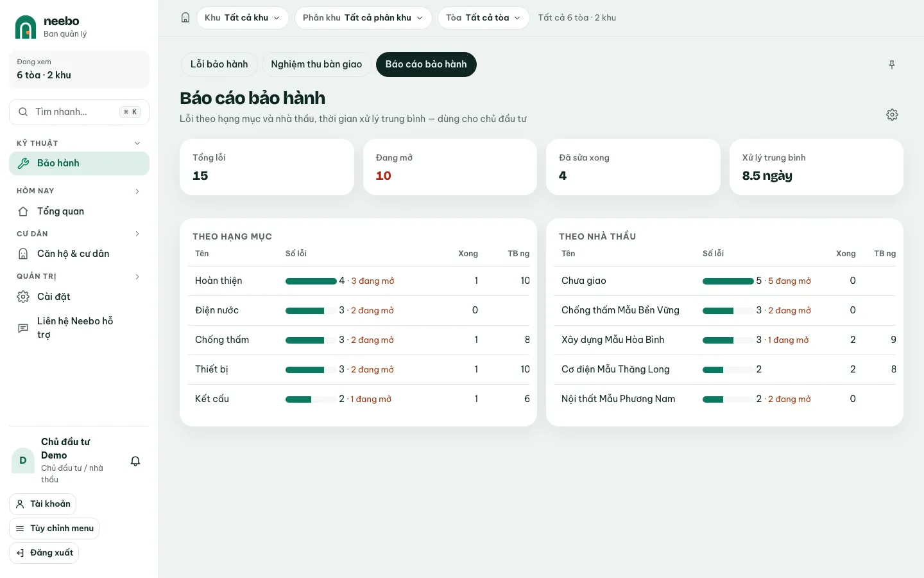Click the Tổng quan home icon
The height and width of the screenshot is (578, 924).
pos(23,211)
